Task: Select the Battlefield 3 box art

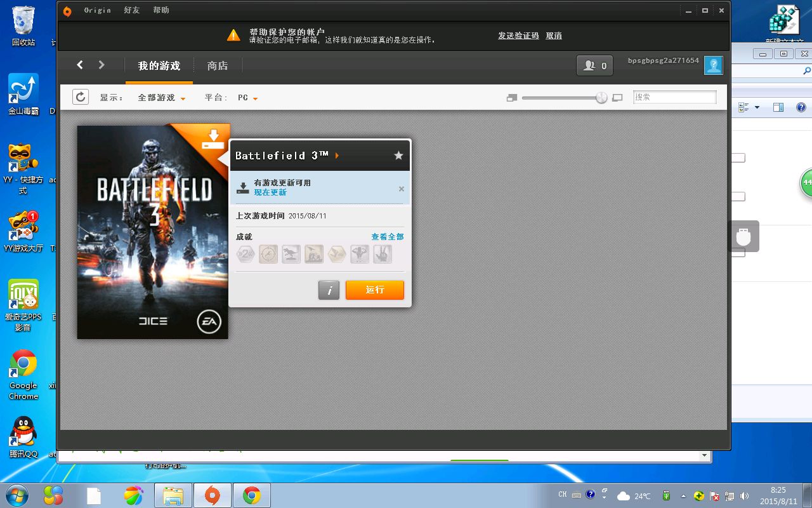Action: (x=152, y=232)
